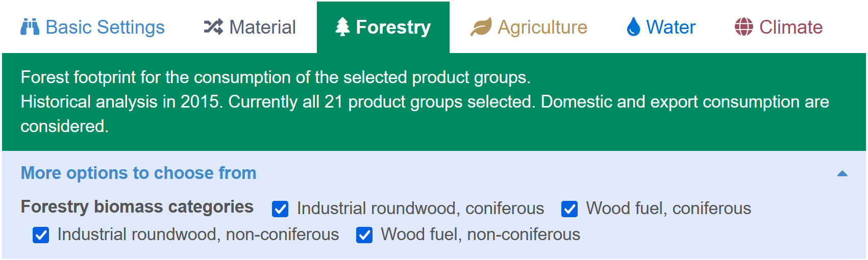
Task: Click the binoculars icon beside Basic Settings
Action: [30, 27]
